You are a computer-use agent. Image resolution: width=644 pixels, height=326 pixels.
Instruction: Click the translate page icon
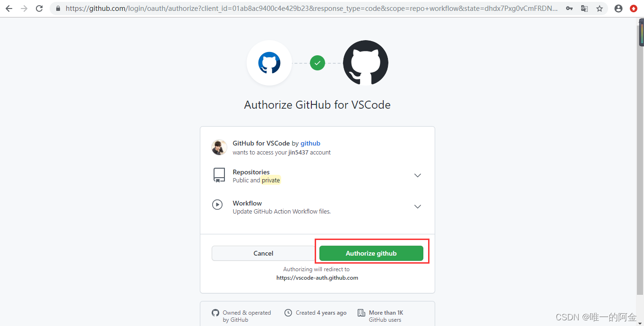(584, 9)
